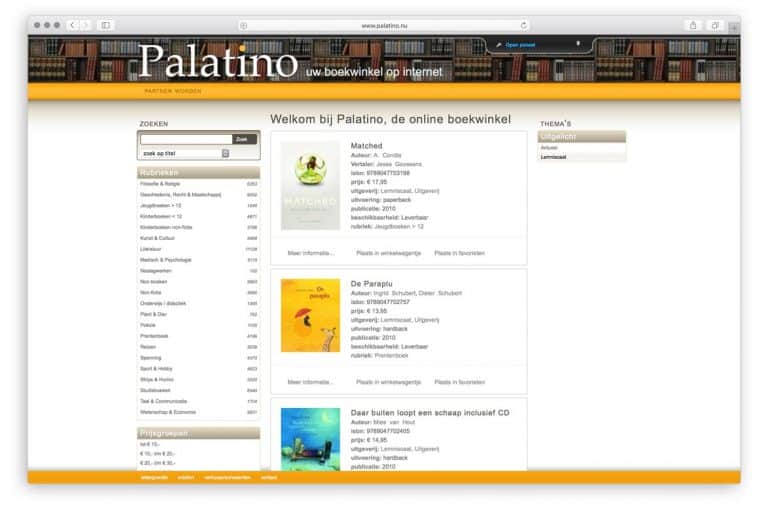Open the Sport & Hobby category
The image size is (768, 523).
pyautogui.click(x=156, y=368)
